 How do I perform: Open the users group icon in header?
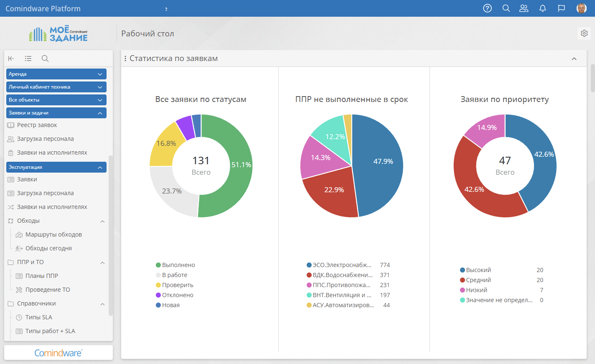coord(524,8)
